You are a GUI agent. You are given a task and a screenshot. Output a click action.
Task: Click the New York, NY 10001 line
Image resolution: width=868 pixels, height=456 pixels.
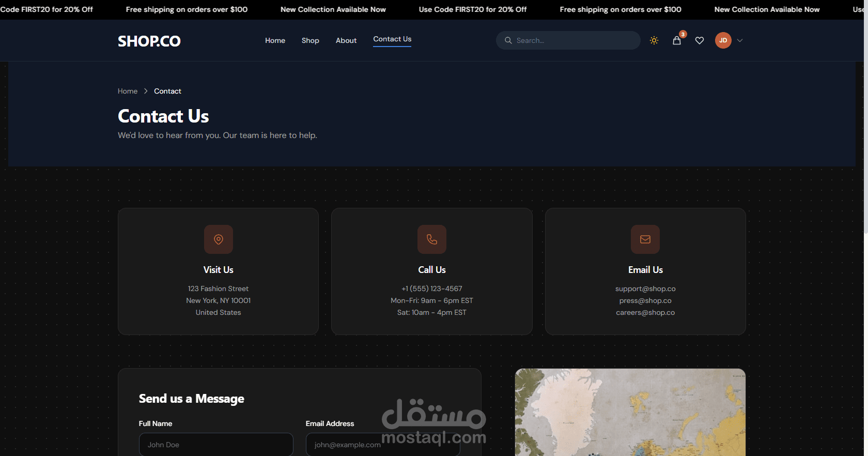(x=218, y=300)
